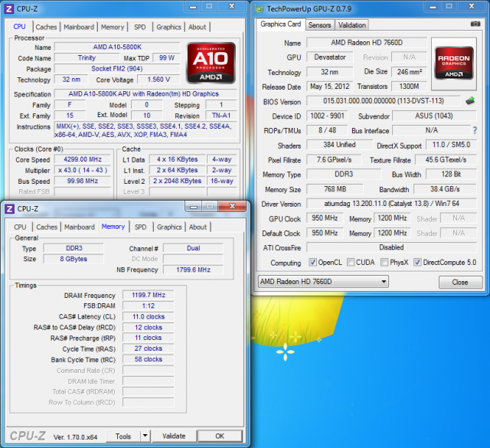
Task: Toggle the PhysX checkbox
Action: (x=384, y=262)
